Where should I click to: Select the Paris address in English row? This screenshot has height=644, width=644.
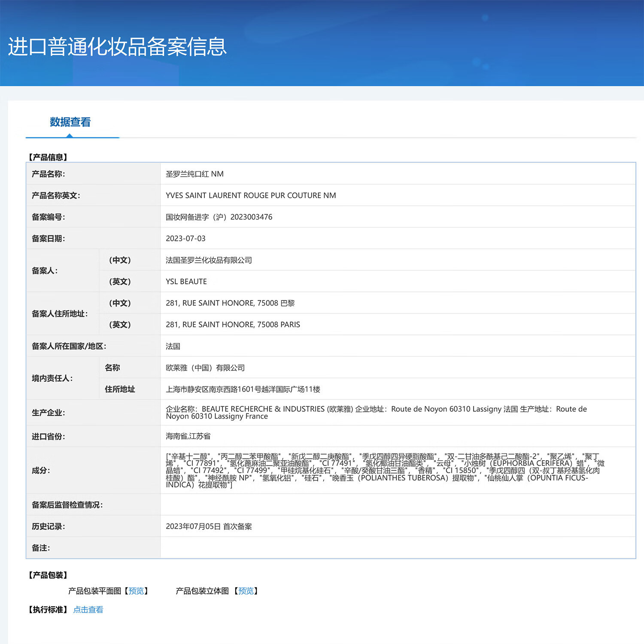(x=232, y=324)
